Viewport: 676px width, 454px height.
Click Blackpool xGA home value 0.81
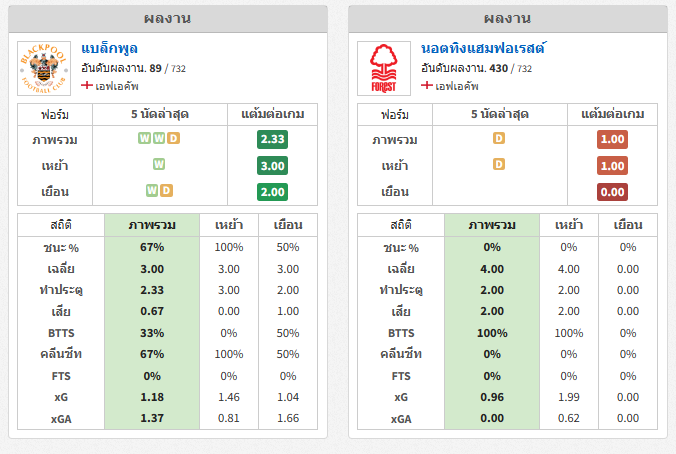pos(229,418)
